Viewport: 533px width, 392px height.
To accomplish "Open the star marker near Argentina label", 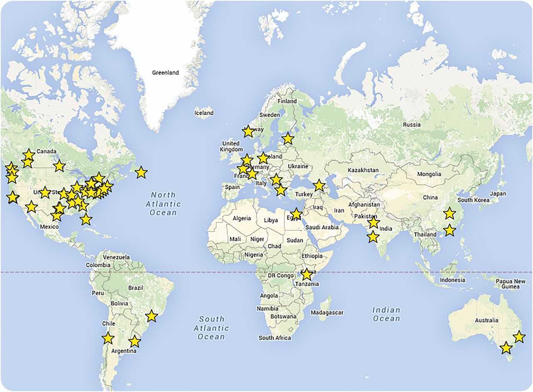I will point(134,342).
